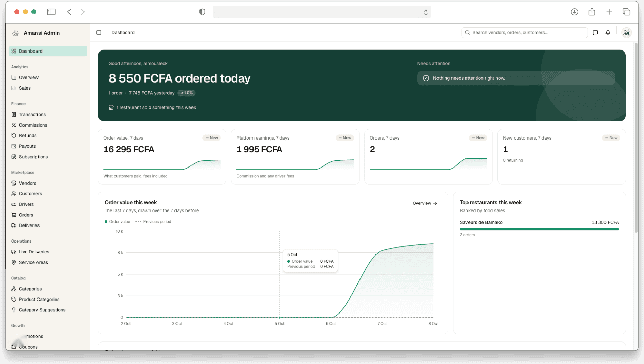Open Categories in Catalog

pos(48,289)
